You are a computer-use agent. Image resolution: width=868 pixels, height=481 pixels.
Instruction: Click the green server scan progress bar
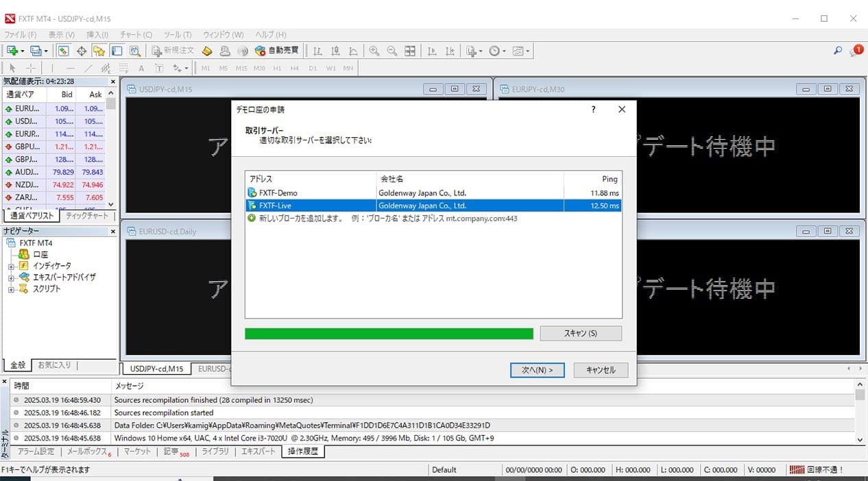(x=389, y=334)
